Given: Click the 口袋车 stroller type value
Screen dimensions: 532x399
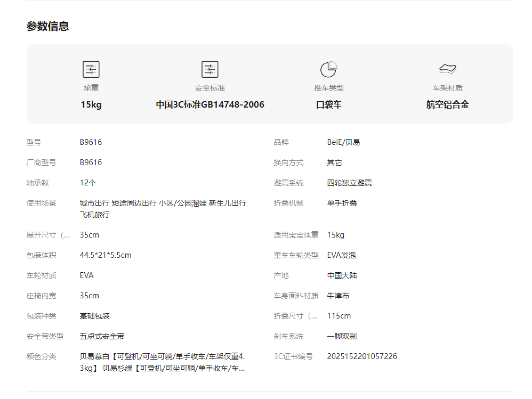Looking at the screenshot, I should click(328, 104).
